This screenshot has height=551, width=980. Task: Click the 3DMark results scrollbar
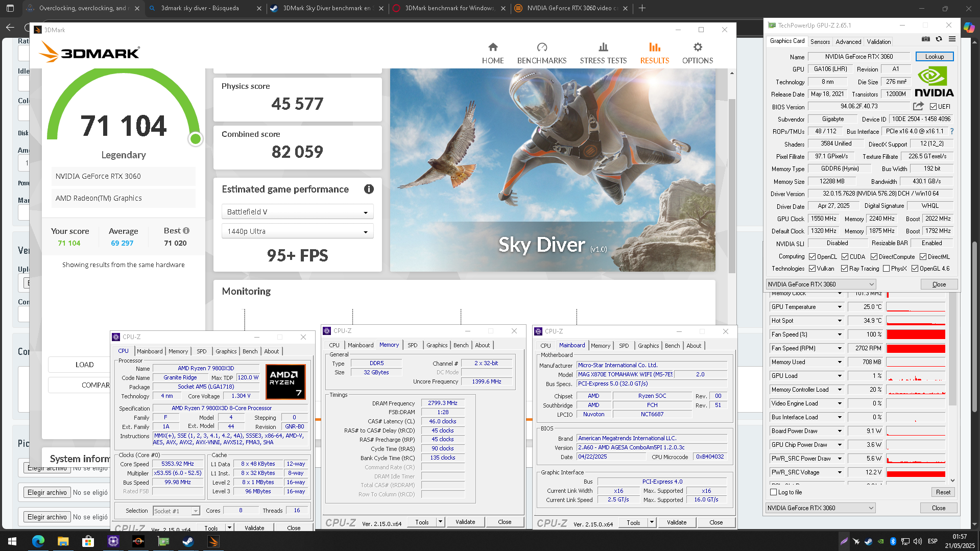click(732, 186)
